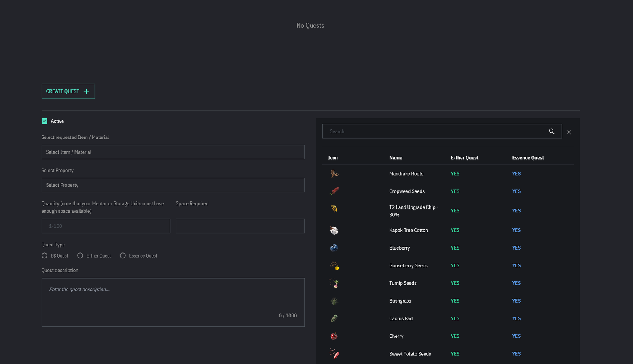Click the Cherry item icon
633x364 pixels.
tap(334, 336)
